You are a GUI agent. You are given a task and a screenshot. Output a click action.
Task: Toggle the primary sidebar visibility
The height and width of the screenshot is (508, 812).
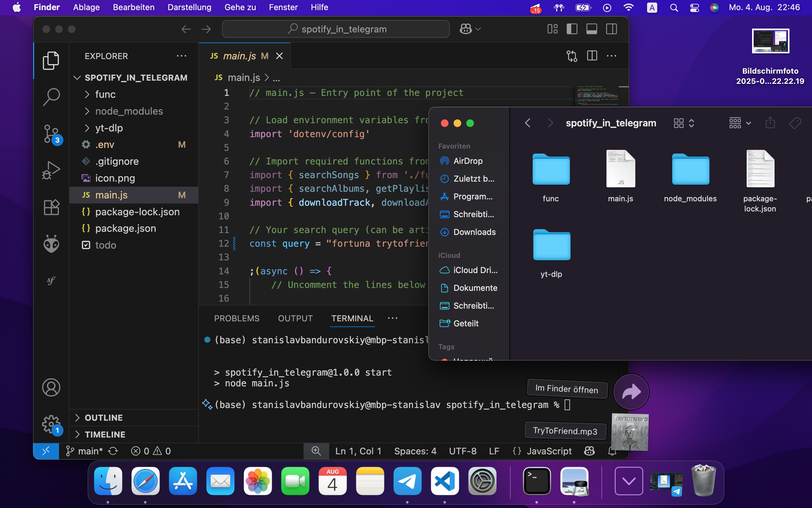click(x=572, y=29)
